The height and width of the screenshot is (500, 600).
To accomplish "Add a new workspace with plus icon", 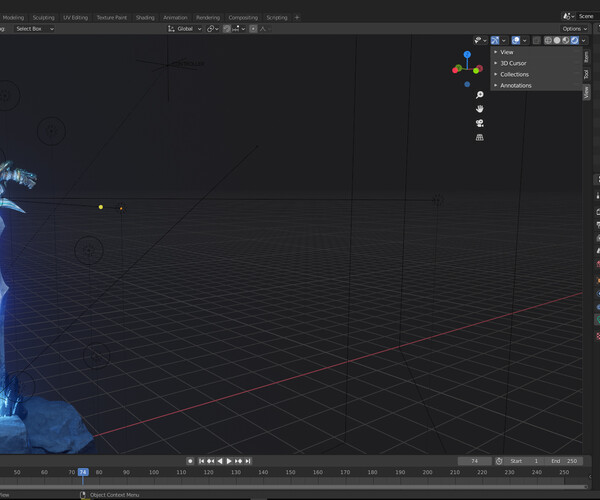I will click(297, 18).
